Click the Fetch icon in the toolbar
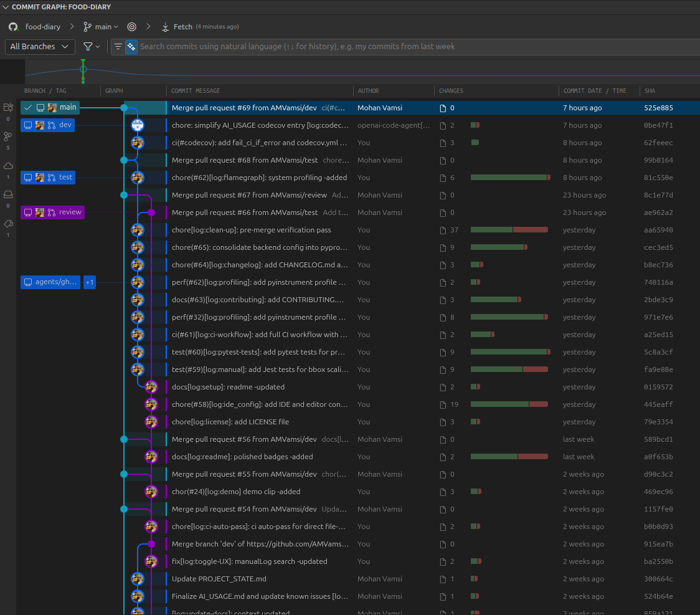700x615 pixels. (165, 27)
